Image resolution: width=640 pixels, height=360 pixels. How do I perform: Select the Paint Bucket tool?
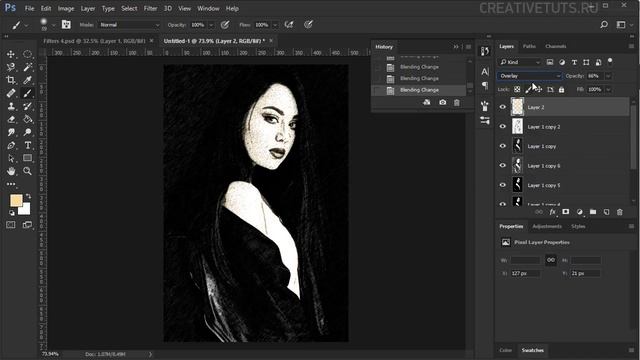(x=27, y=119)
